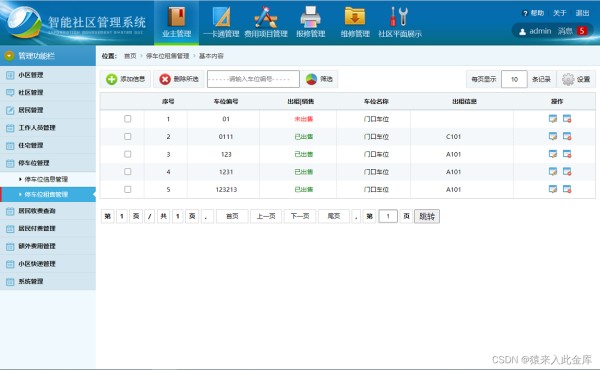Select 停车位信息管理 submenu item
The image size is (600, 370).
pyautogui.click(x=48, y=179)
